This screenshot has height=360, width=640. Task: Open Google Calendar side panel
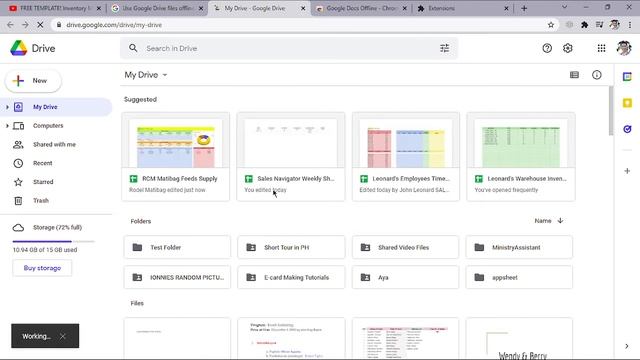(x=627, y=76)
